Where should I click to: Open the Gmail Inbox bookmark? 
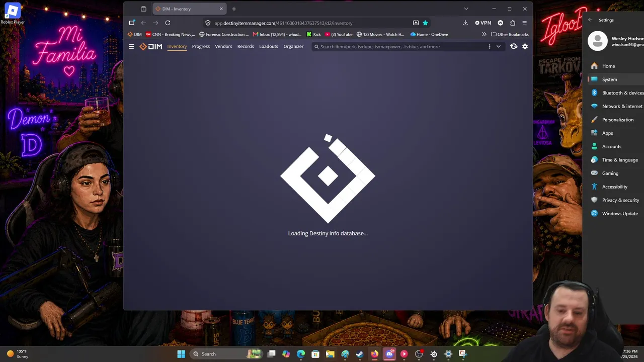click(277, 34)
